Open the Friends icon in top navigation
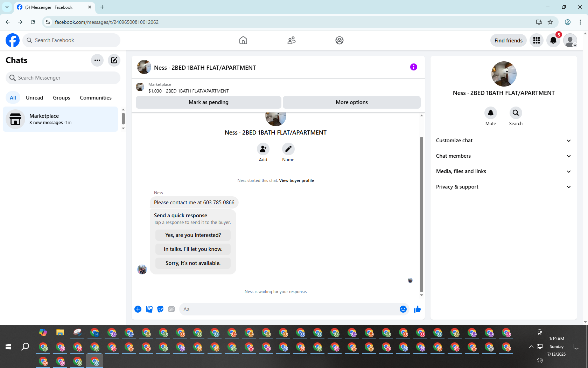The image size is (588, 368). click(292, 40)
